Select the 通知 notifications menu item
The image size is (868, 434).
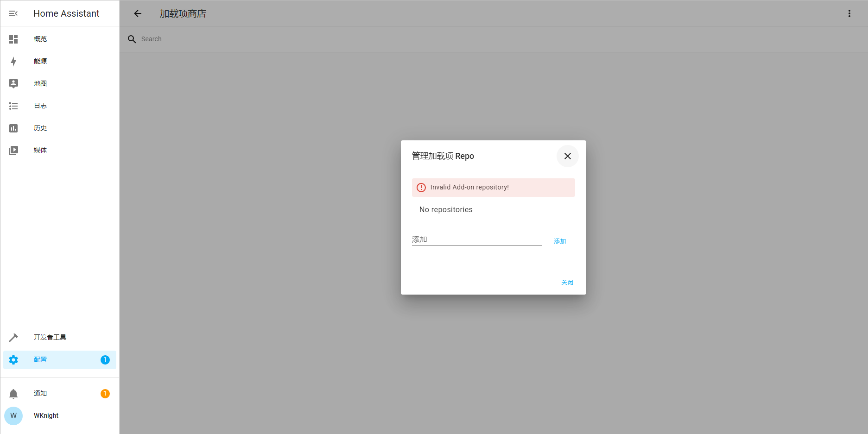point(40,394)
